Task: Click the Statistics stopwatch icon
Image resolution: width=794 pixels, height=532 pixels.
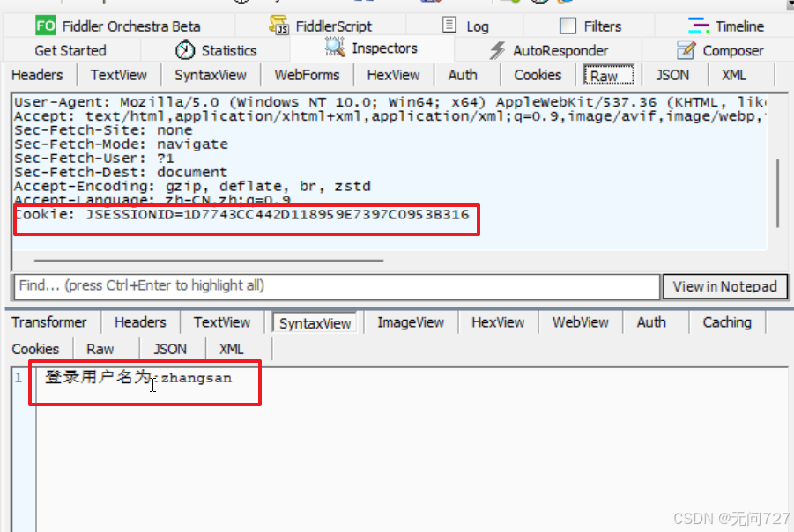Action: [x=185, y=49]
